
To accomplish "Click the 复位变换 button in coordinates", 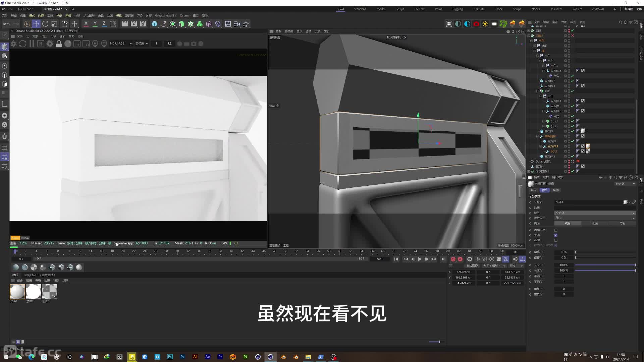I will 472,266.
